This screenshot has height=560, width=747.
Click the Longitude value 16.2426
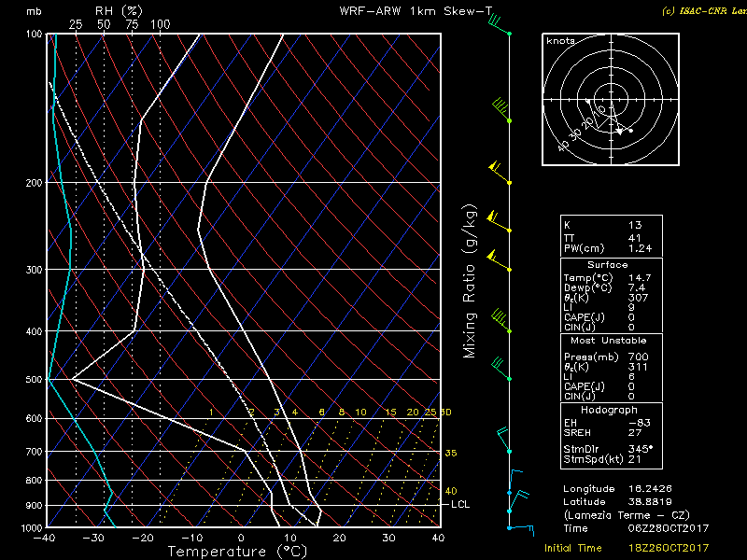click(x=650, y=489)
